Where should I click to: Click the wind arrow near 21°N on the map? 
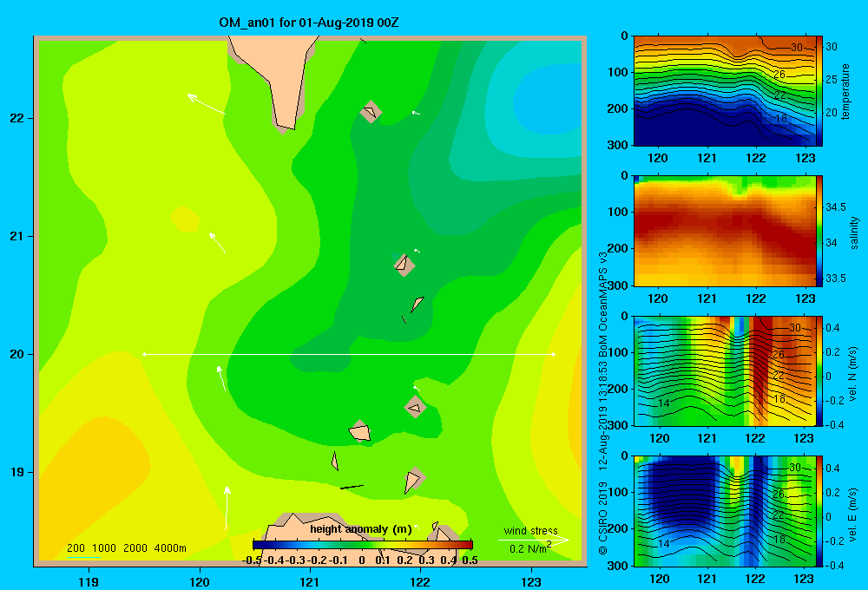217,243
